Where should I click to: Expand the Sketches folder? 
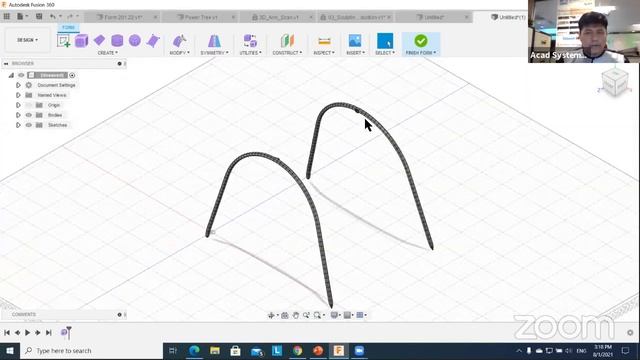(18, 125)
